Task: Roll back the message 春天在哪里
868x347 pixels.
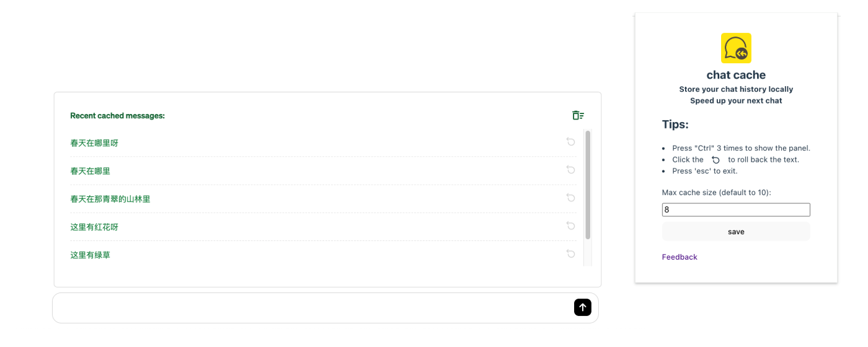Action: [570, 170]
